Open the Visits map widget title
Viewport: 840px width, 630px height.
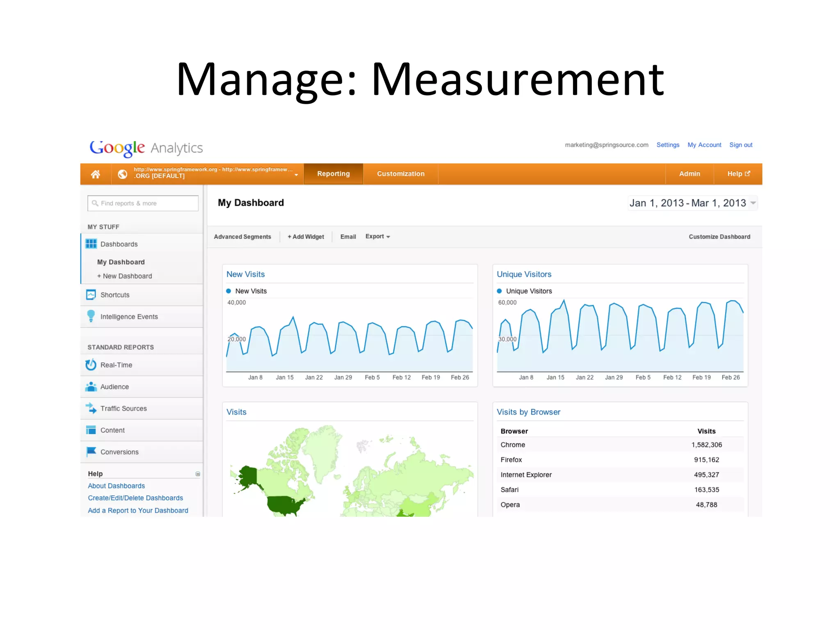click(236, 412)
